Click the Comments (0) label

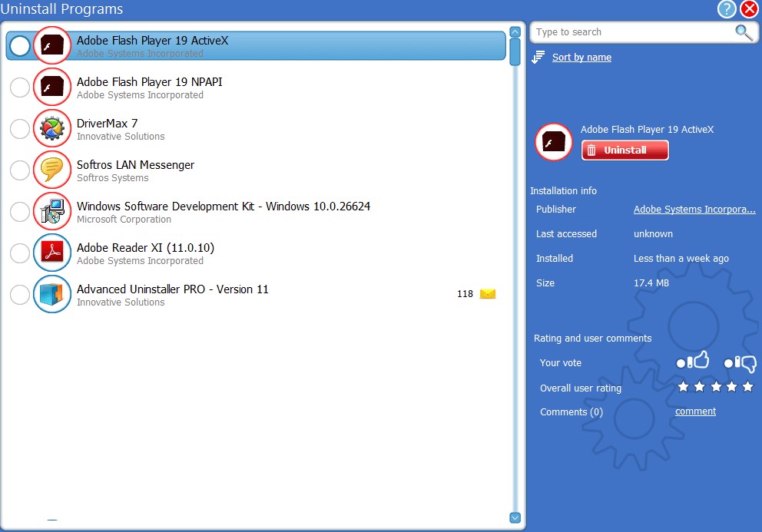(571, 412)
